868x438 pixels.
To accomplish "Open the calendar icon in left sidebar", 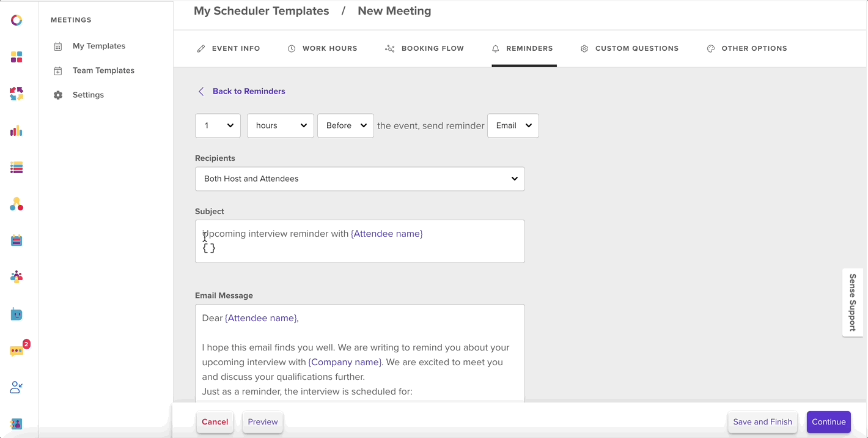I will pyautogui.click(x=17, y=240).
